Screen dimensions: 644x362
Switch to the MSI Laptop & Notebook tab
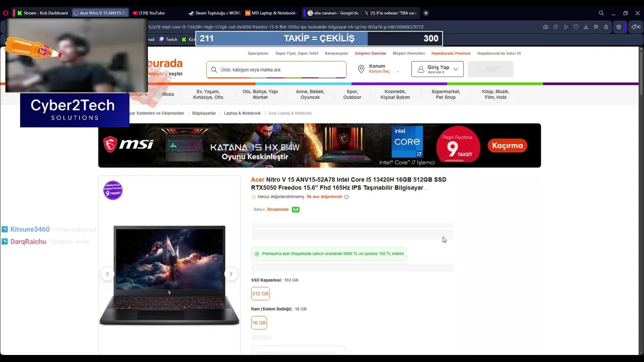(x=272, y=13)
